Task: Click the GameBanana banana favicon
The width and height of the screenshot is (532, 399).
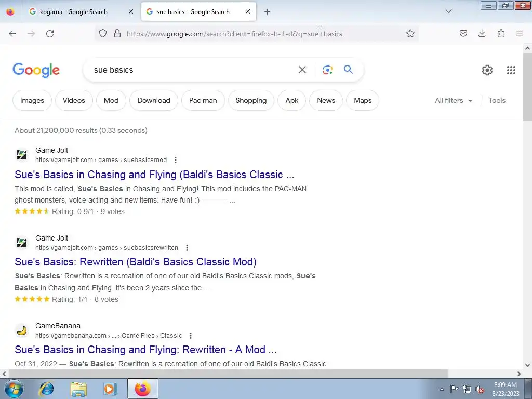Action: (22, 330)
